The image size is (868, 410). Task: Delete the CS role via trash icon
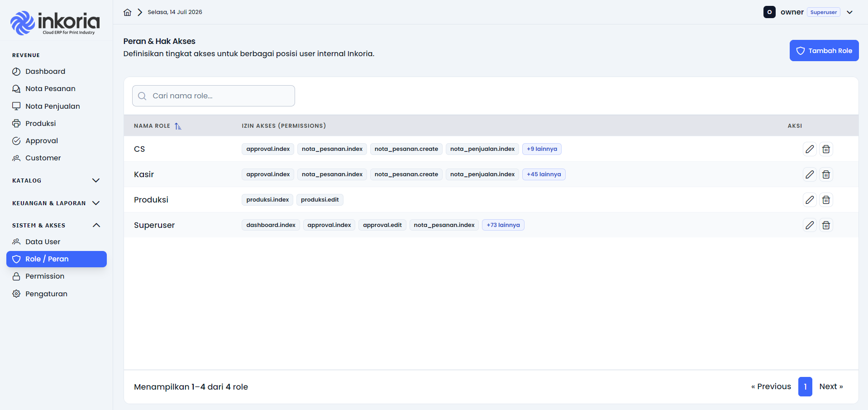826,149
